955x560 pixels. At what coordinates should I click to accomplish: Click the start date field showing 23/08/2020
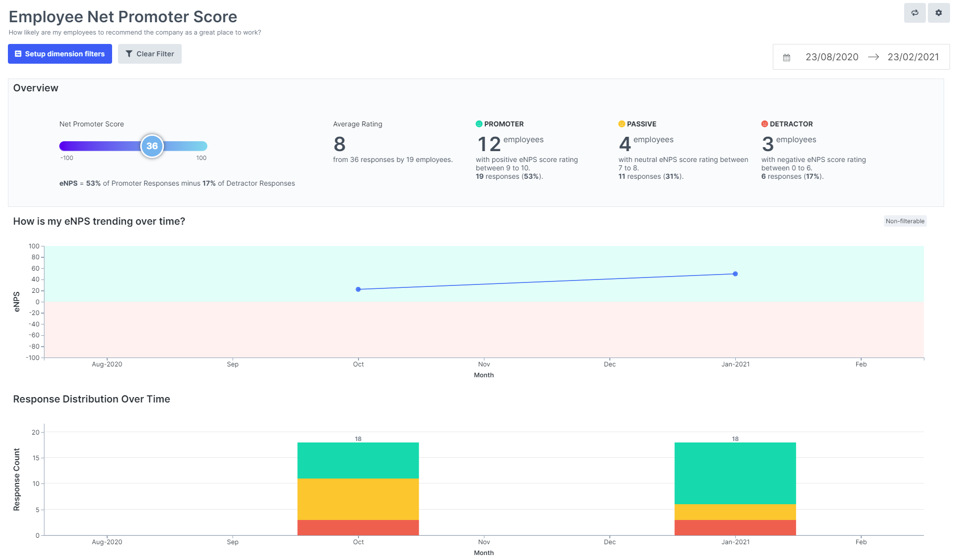[x=832, y=56]
